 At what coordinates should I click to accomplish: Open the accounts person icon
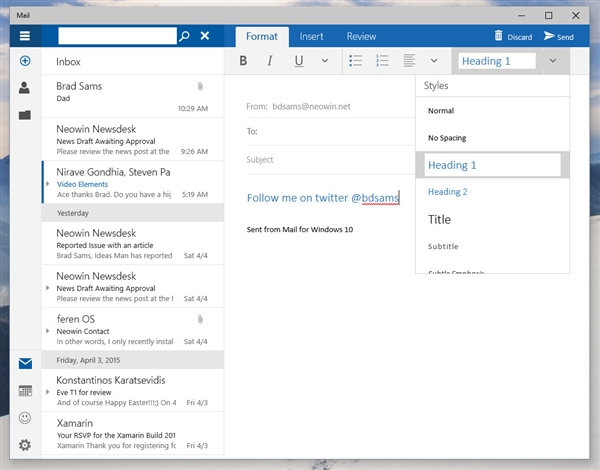[24, 88]
